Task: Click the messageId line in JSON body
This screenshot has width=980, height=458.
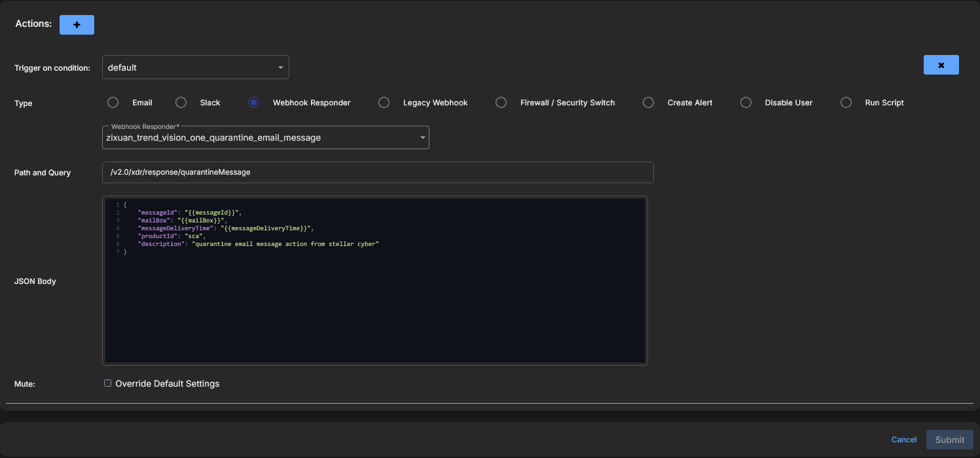Action: (x=190, y=213)
